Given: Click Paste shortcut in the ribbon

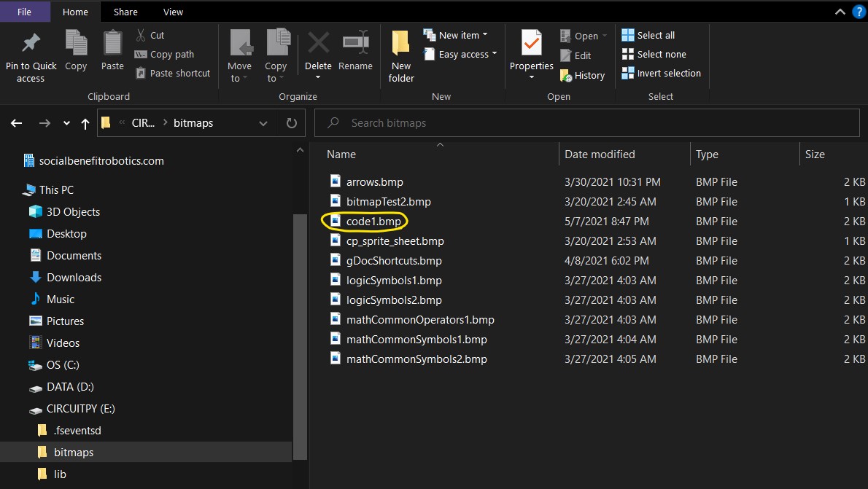Looking at the screenshot, I should (x=173, y=73).
